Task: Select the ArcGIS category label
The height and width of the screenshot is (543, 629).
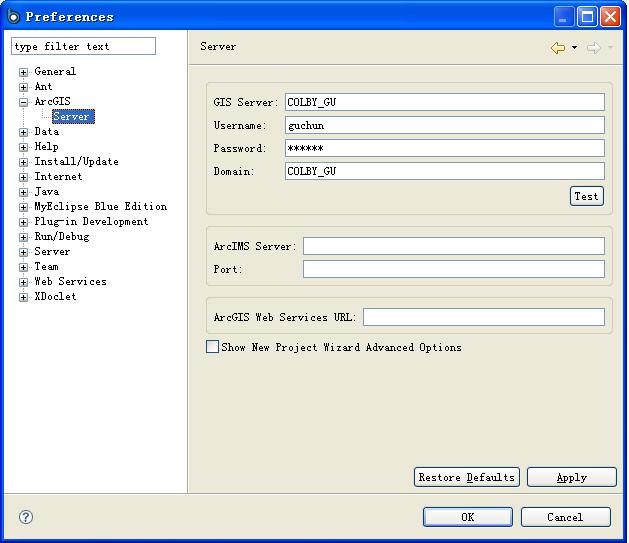Action: [52, 101]
